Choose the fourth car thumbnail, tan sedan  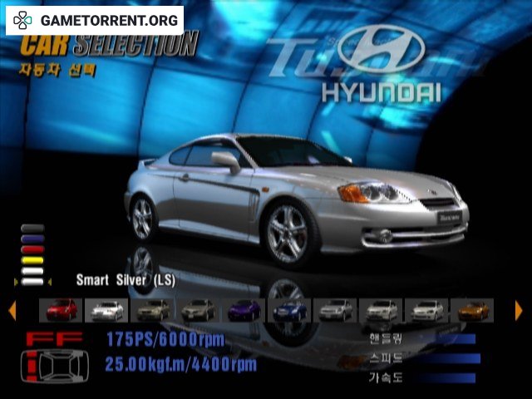pyautogui.click(x=198, y=310)
